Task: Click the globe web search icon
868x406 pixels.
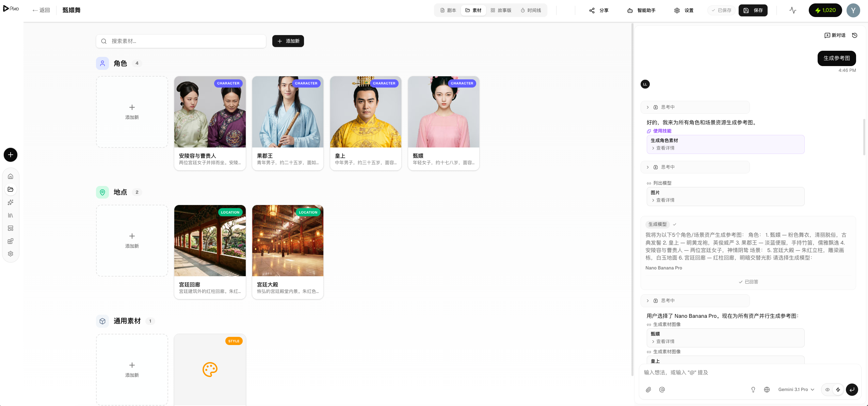Action: click(x=767, y=390)
